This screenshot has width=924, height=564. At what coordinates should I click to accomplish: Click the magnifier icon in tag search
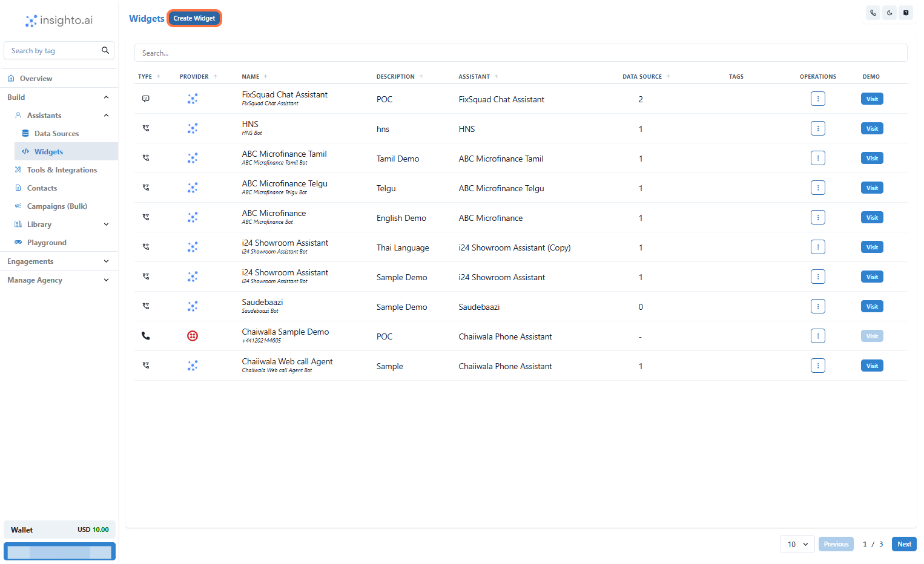pyautogui.click(x=105, y=50)
